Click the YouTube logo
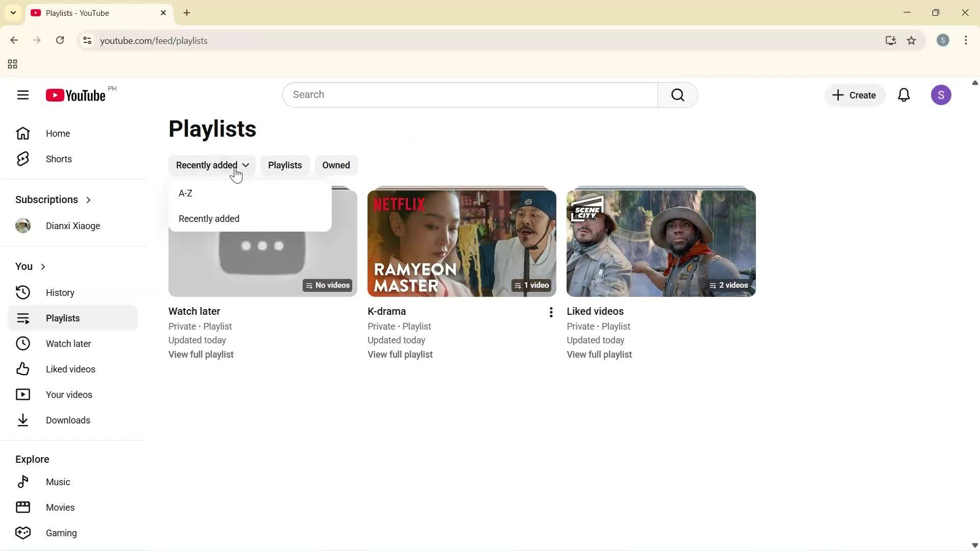 pyautogui.click(x=75, y=95)
